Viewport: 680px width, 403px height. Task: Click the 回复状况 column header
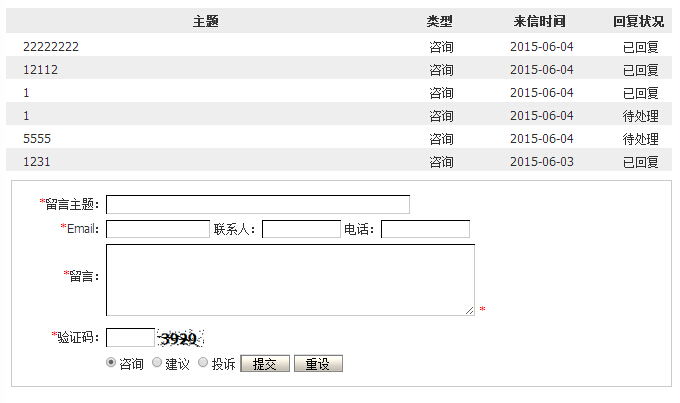[x=640, y=21]
